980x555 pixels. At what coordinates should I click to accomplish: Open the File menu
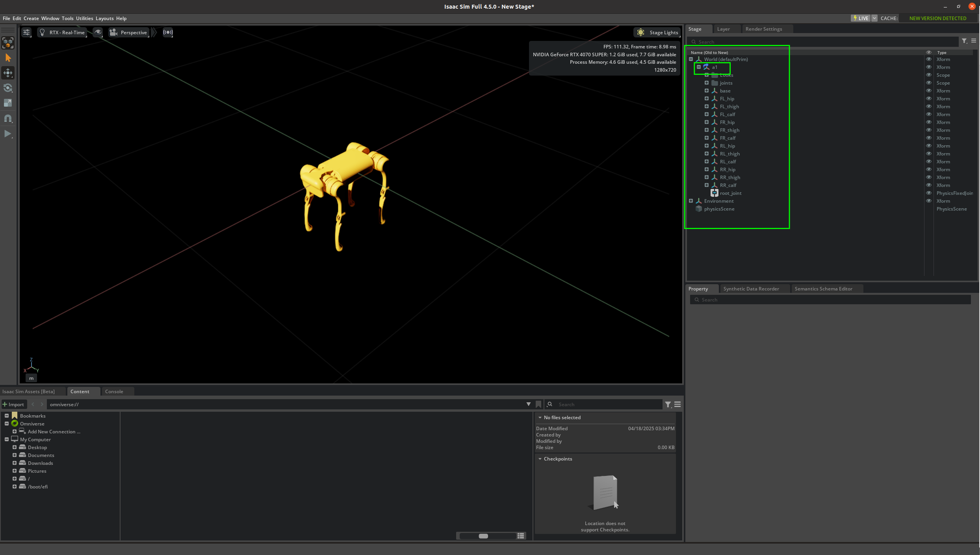pyautogui.click(x=6, y=18)
